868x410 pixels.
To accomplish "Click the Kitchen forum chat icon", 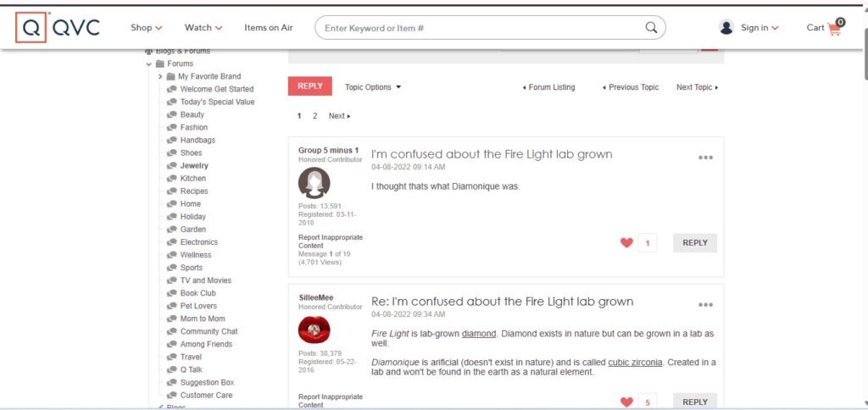I will coord(171,178).
